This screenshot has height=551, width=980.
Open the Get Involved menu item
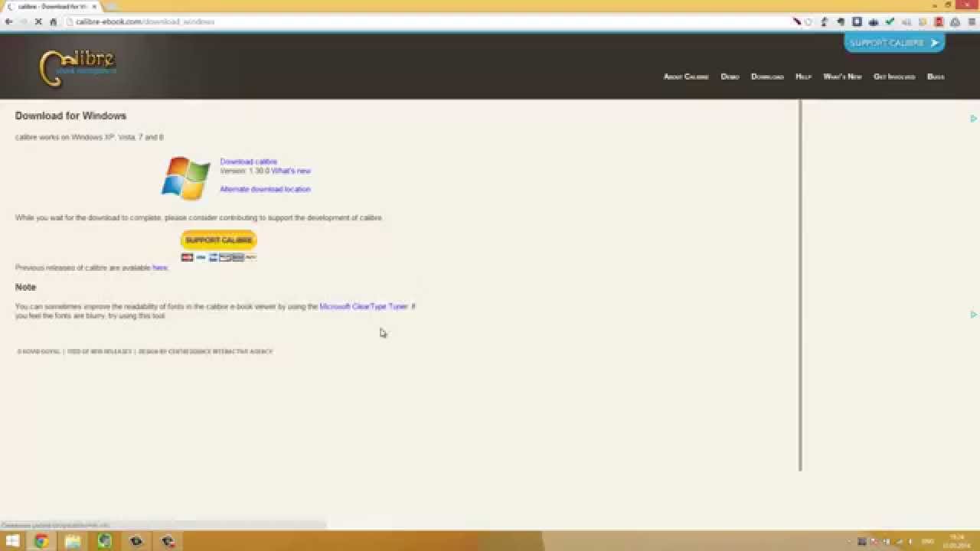(894, 77)
